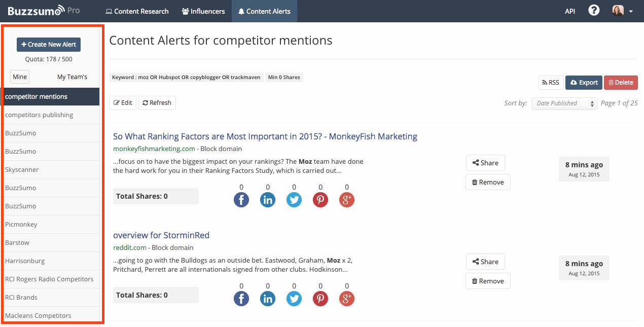Image resolution: width=644 pixels, height=327 pixels.
Task: Click the Min 0 Shares tag
Action: 284,77
